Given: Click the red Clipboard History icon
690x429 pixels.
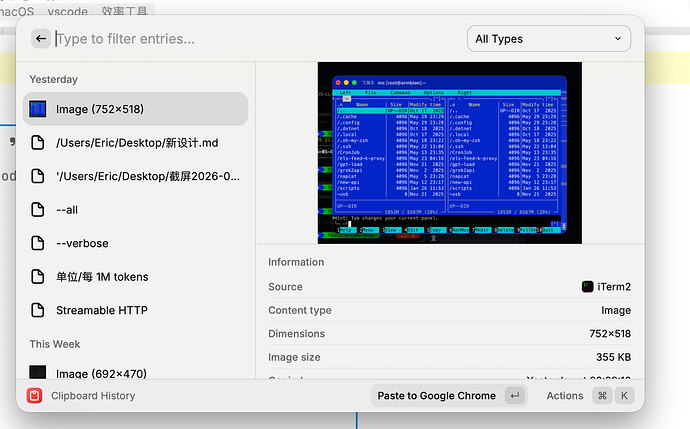Looking at the screenshot, I should (x=34, y=396).
